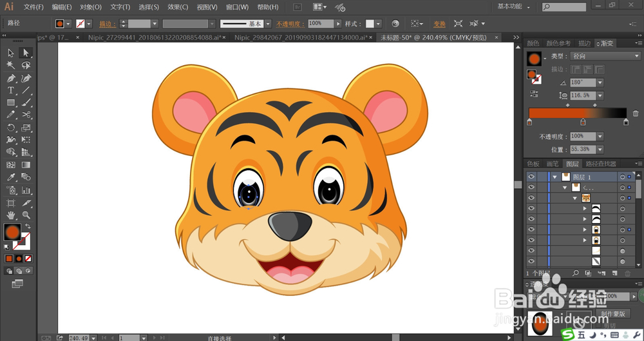
Task: Switch fill mode to Color button
Action: 9,258
